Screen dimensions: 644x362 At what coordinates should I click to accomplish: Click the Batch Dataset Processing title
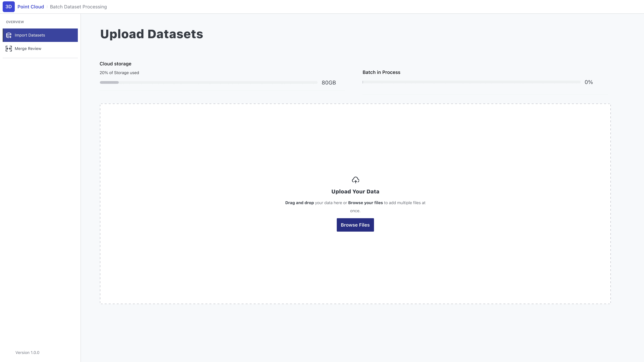click(78, 7)
